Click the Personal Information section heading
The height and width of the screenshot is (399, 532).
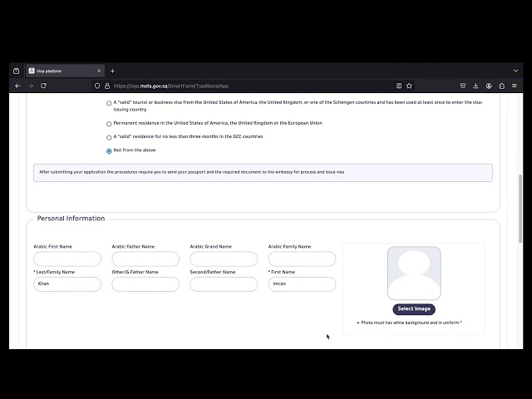(x=71, y=219)
